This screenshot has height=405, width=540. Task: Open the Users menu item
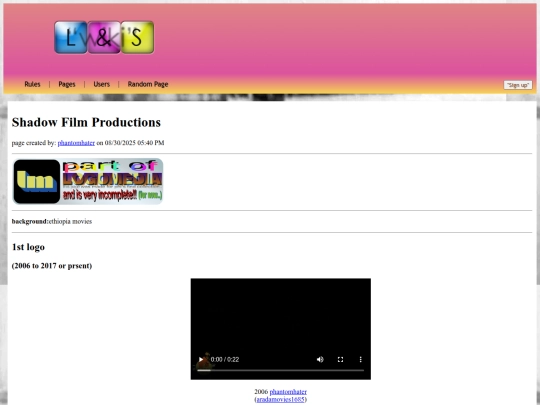[x=102, y=84]
